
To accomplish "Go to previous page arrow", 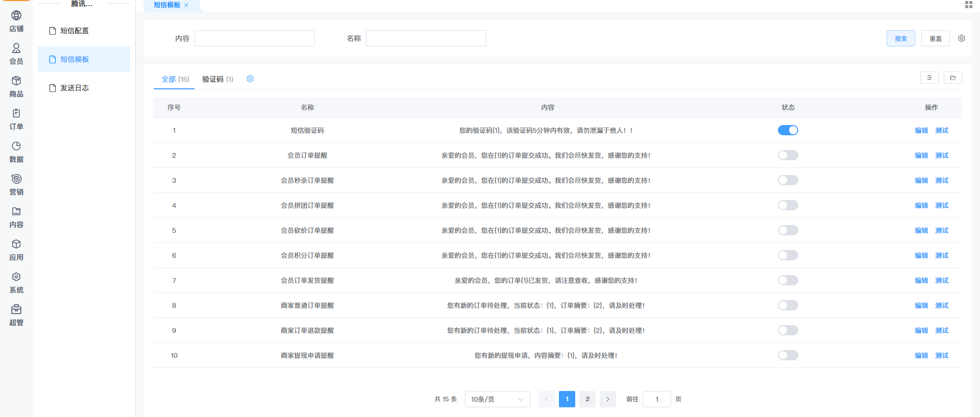I will (547, 399).
